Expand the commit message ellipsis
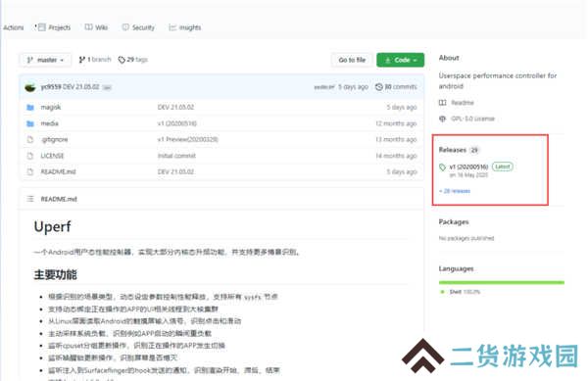This screenshot has height=381, width=588. [x=107, y=88]
